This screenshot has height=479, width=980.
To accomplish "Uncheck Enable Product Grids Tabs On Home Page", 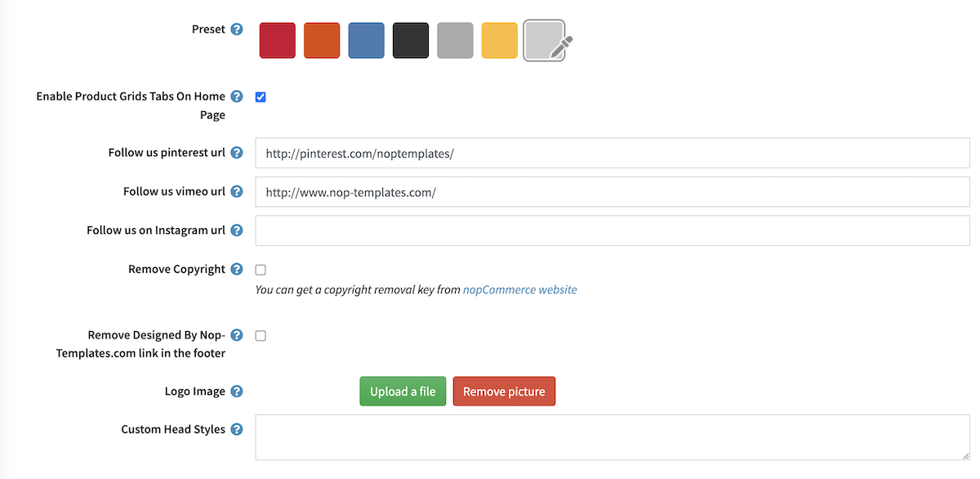I will 261,97.
